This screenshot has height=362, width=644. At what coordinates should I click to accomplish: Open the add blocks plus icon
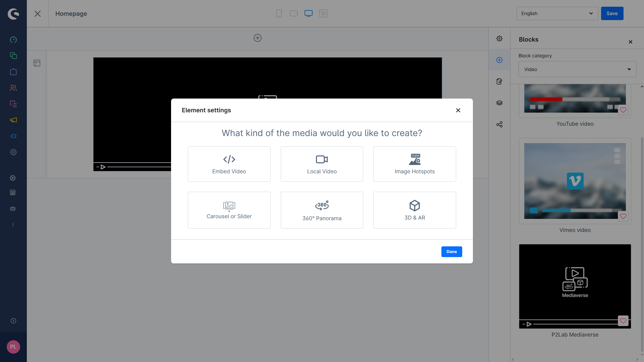(x=499, y=60)
